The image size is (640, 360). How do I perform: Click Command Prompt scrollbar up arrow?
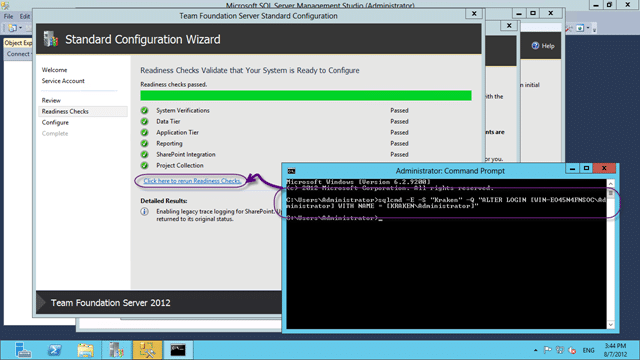[x=611, y=183]
